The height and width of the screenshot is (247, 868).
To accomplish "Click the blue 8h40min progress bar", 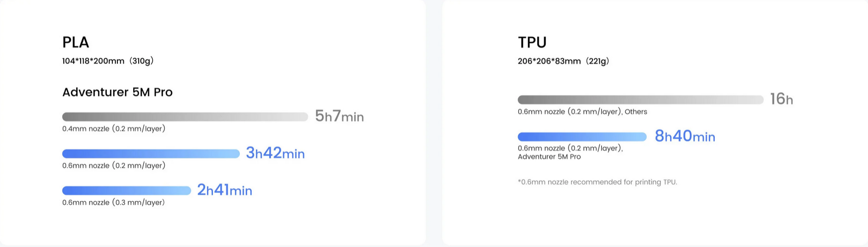I will click(582, 137).
